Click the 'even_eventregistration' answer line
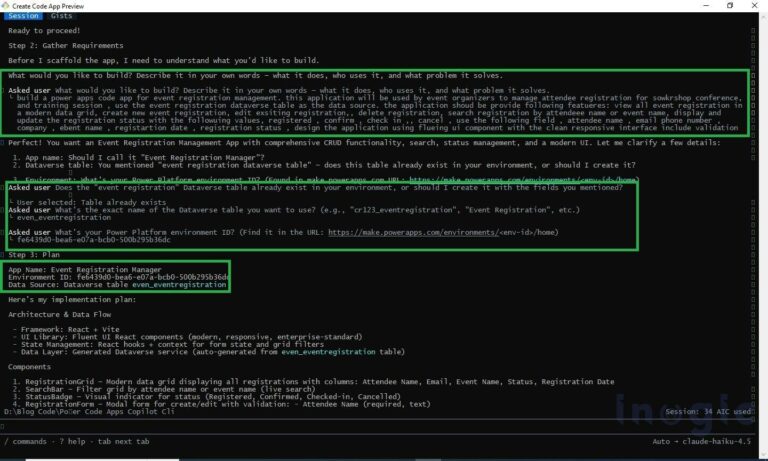 [64, 218]
